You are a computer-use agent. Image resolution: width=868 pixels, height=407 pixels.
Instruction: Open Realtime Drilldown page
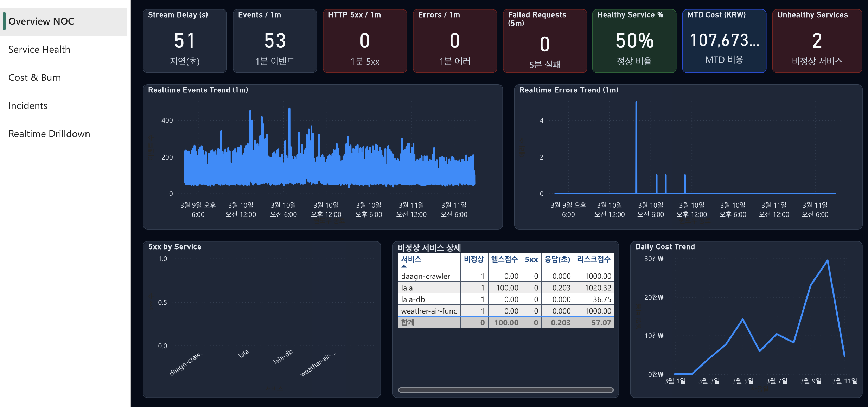49,134
